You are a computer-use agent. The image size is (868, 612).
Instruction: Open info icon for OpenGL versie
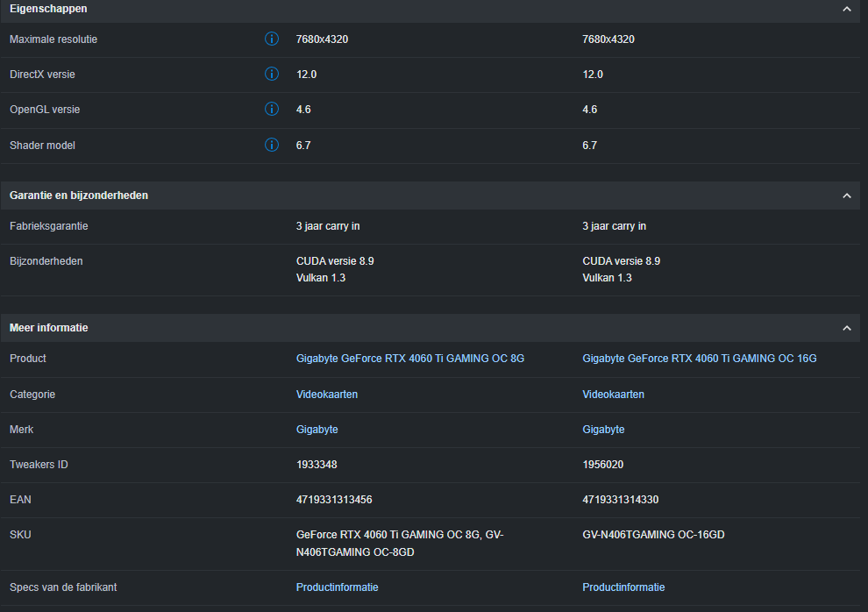pos(271,109)
